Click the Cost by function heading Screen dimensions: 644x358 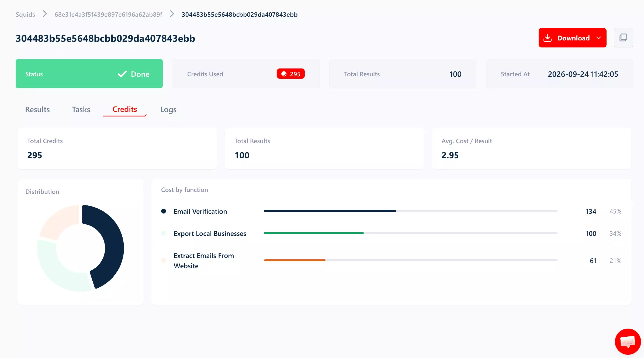(185, 190)
